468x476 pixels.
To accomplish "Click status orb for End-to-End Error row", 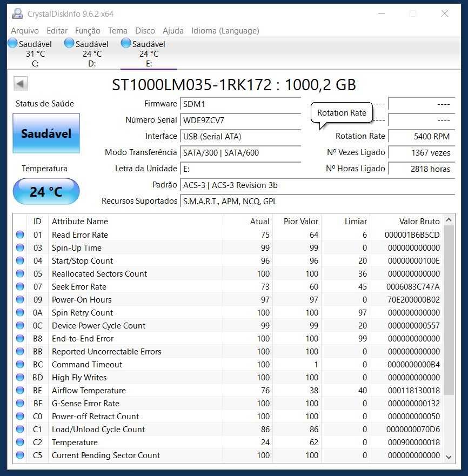I will coord(20,338).
